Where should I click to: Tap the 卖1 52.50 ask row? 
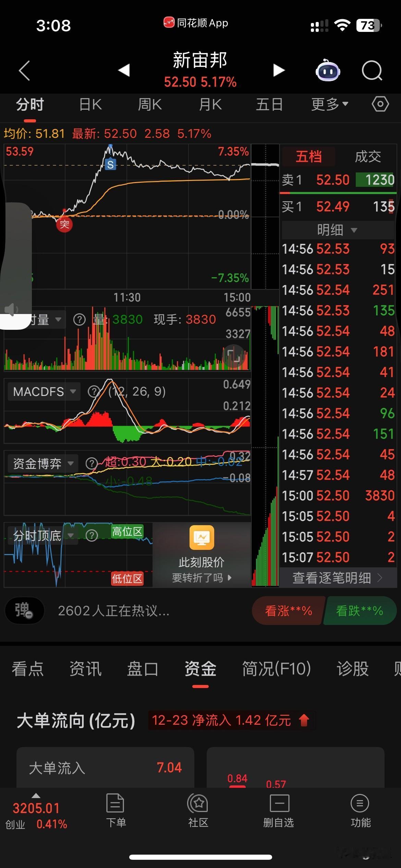(338, 180)
